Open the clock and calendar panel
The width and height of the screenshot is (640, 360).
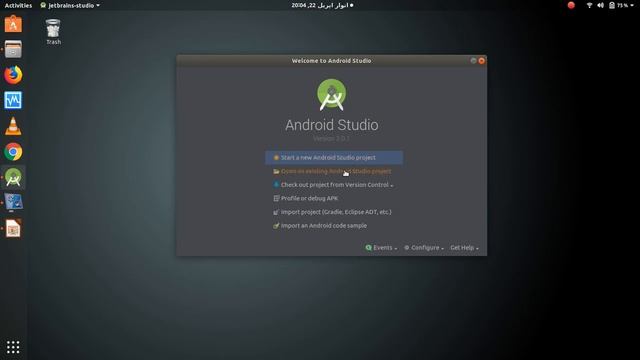(x=322, y=5)
